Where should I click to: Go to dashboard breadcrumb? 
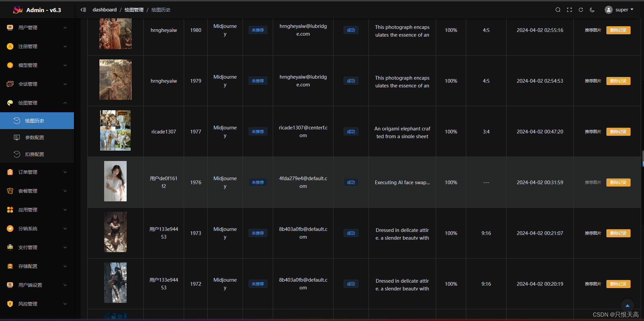click(104, 10)
